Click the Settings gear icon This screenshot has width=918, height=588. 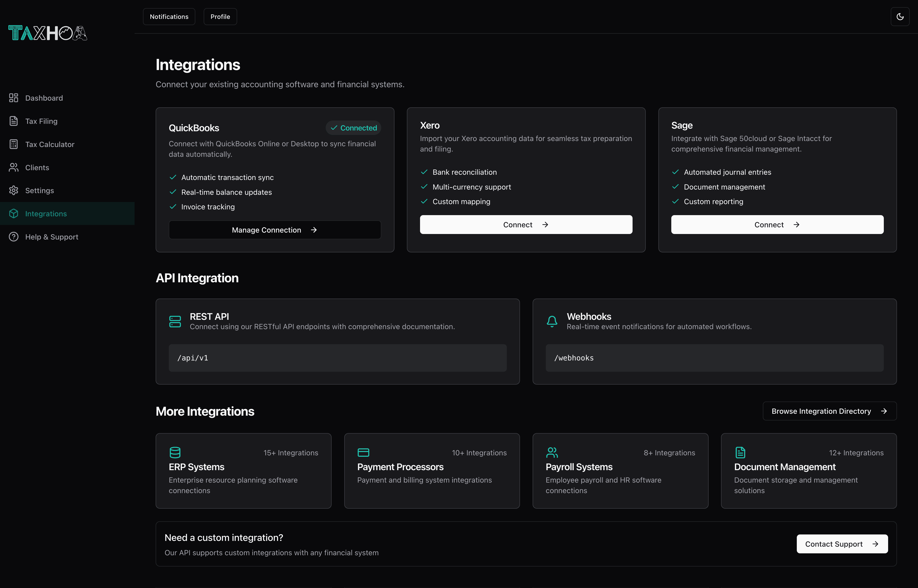(14, 190)
